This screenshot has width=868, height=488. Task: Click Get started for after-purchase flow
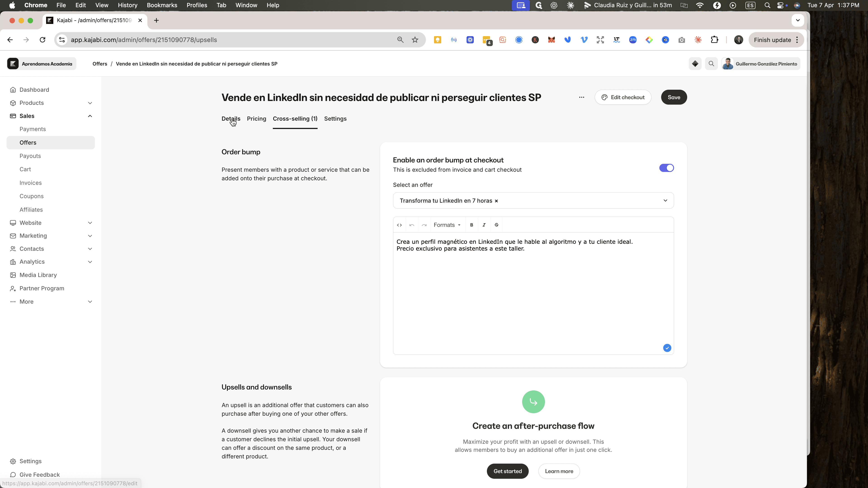(507, 471)
